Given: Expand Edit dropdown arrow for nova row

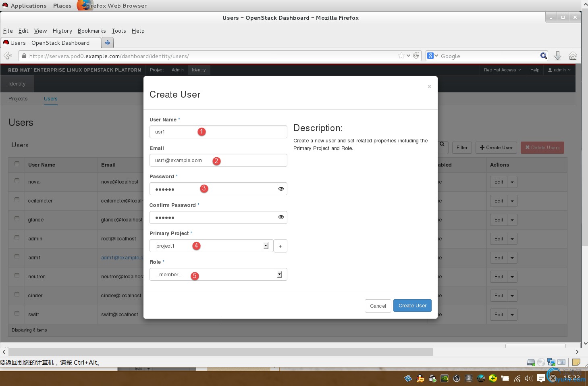Looking at the screenshot, I should 512,182.
